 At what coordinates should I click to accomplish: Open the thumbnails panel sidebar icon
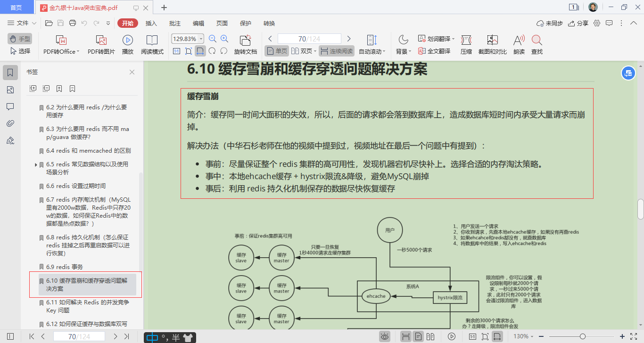(x=10, y=90)
